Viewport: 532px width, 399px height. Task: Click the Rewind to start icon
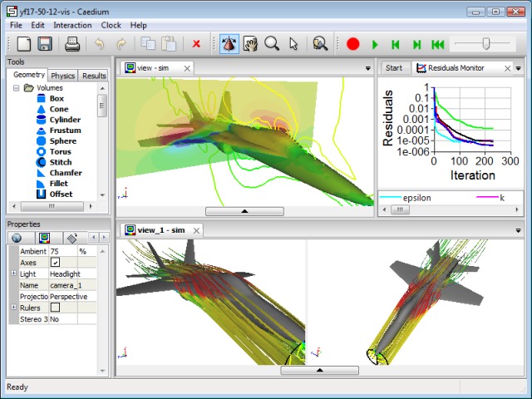pyautogui.click(x=438, y=44)
